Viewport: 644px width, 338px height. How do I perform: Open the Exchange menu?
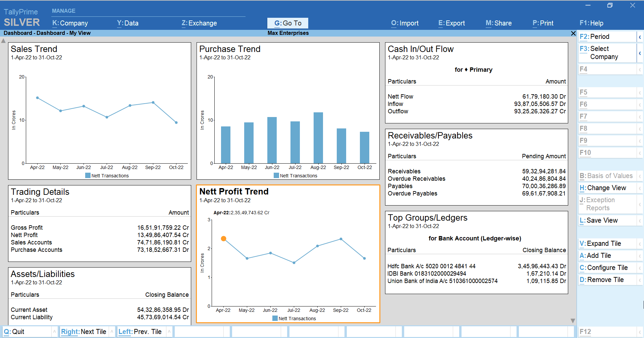199,23
